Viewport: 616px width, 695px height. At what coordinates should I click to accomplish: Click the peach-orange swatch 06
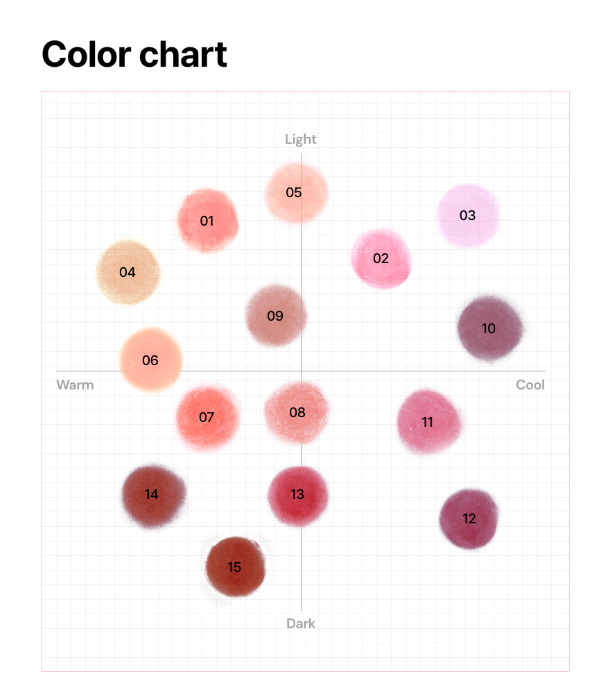click(151, 360)
